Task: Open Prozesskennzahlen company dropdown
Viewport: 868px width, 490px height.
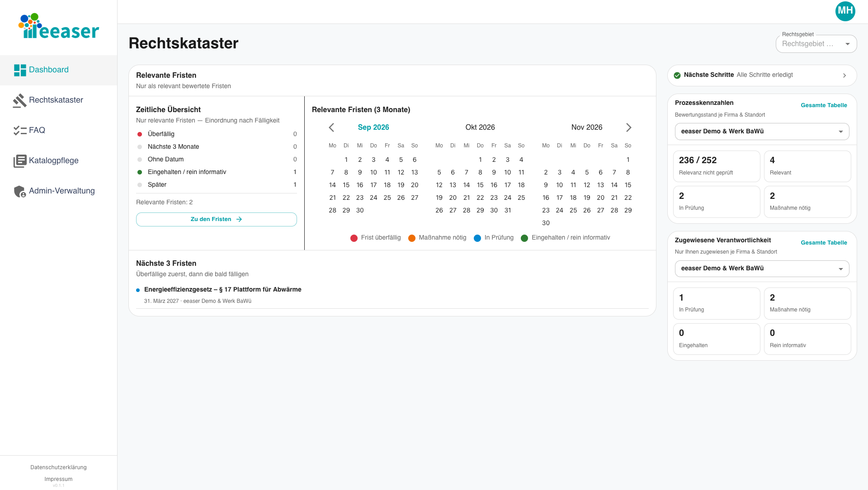Action: 762,132
